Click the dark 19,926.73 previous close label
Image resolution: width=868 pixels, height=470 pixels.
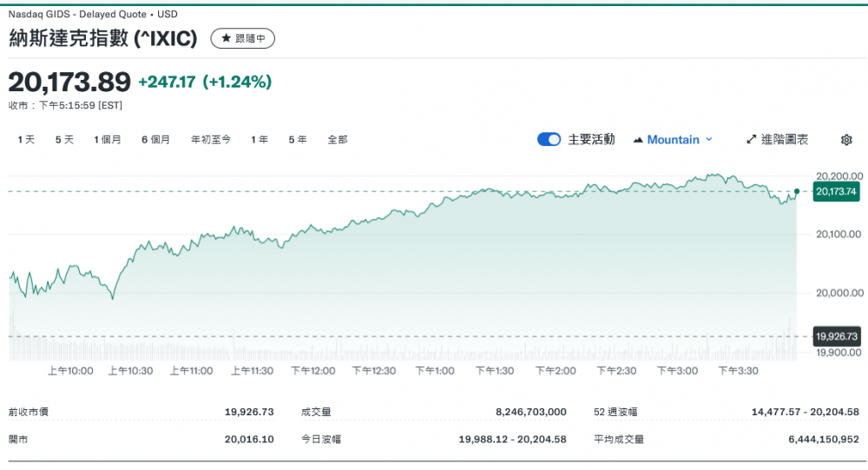click(x=836, y=336)
